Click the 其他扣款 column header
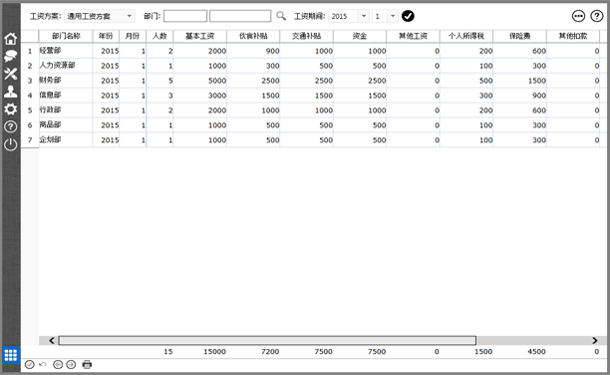 pyautogui.click(x=573, y=36)
